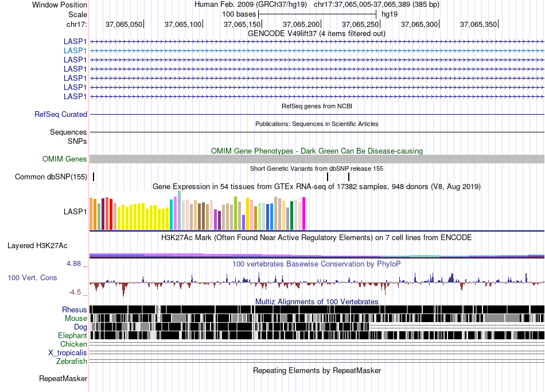
Task: Click the RefSeq Curated track label
Action: (x=61, y=114)
